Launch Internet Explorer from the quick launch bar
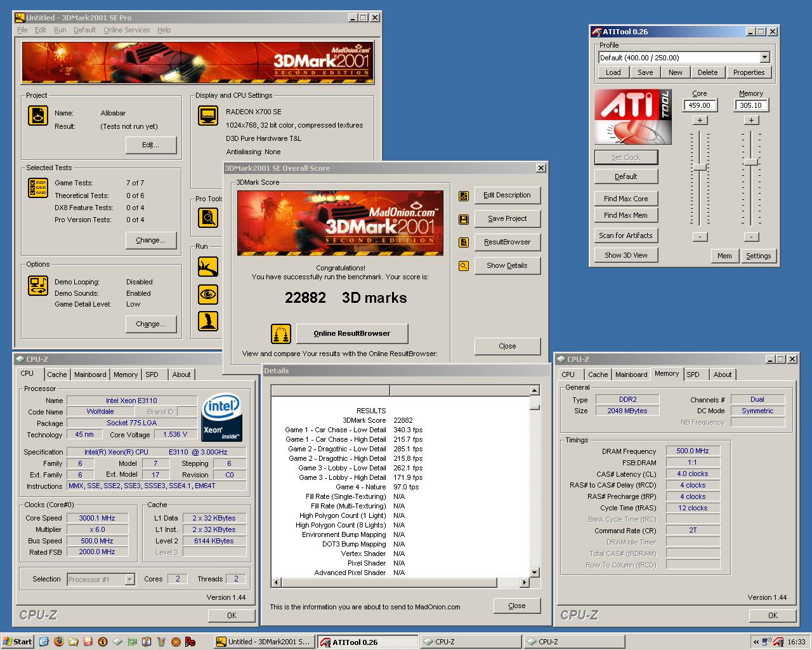This screenshot has height=650, width=812. click(44, 642)
